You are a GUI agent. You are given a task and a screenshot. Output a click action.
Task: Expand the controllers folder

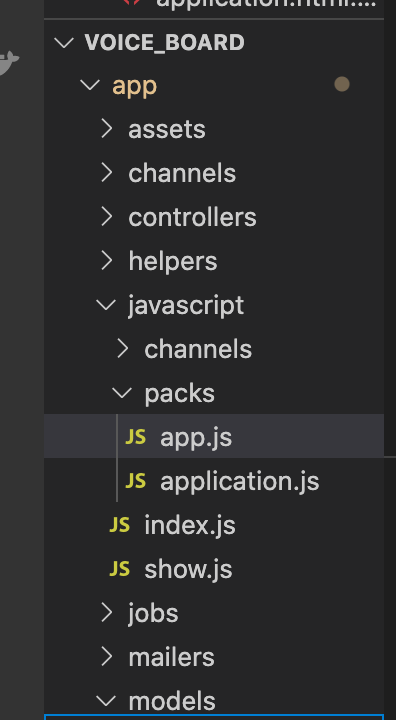coord(107,217)
